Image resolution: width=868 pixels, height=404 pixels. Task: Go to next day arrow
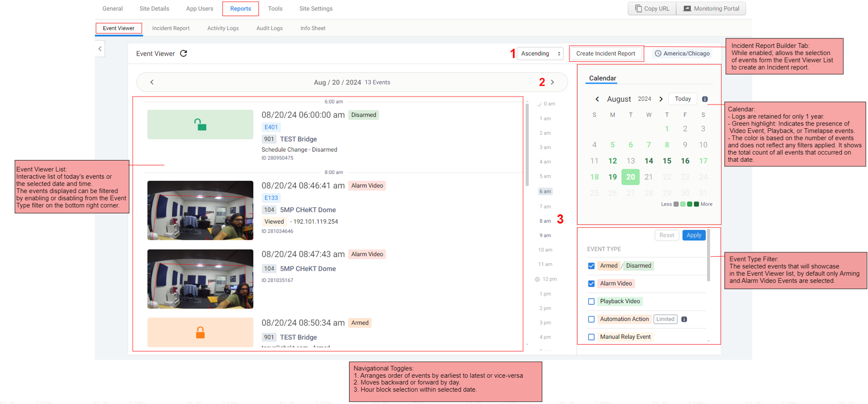[x=552, y=82]
